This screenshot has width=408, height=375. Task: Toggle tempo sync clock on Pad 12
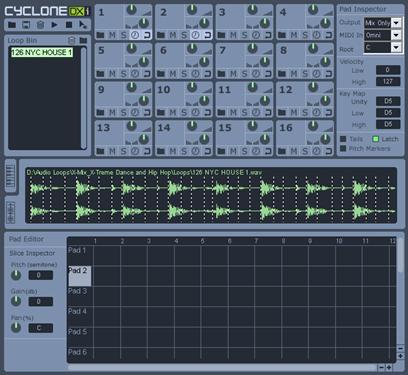pyautogui.click(x=317, y=112)
